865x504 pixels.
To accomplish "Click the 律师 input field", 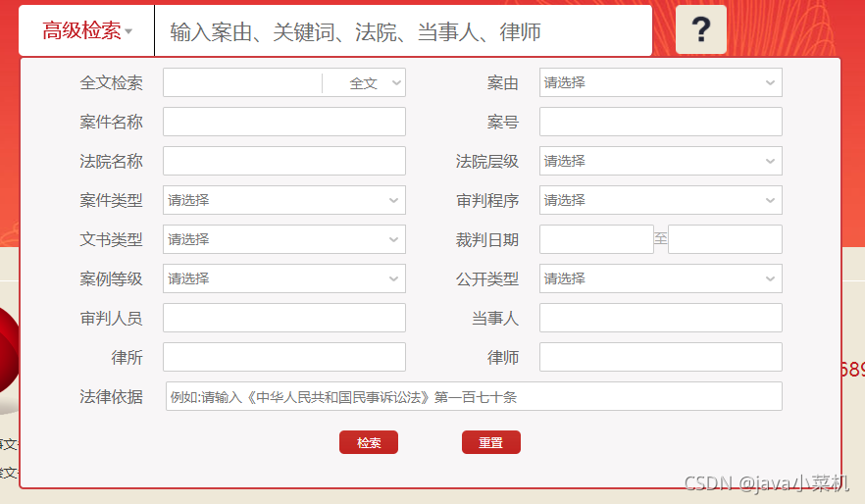I will tap(660, 357).
